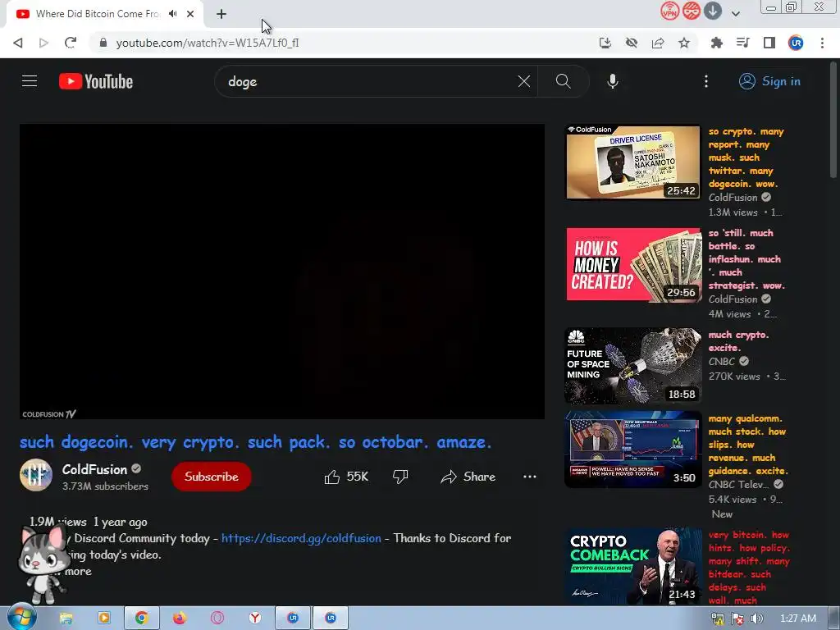
Task: Open the Satoshi Nakamoto driver license thumbnail
Action: coord(633,162)
